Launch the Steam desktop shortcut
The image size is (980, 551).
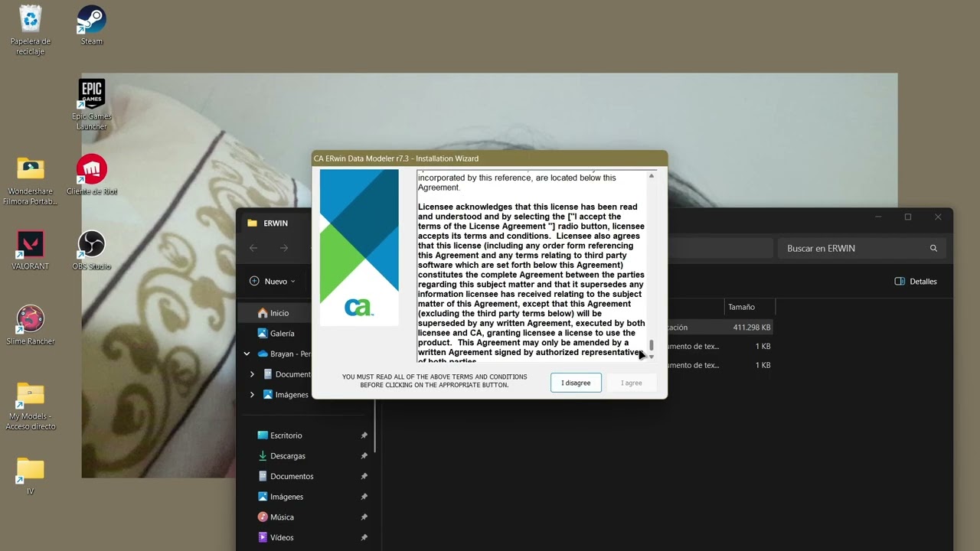(92, 25)
